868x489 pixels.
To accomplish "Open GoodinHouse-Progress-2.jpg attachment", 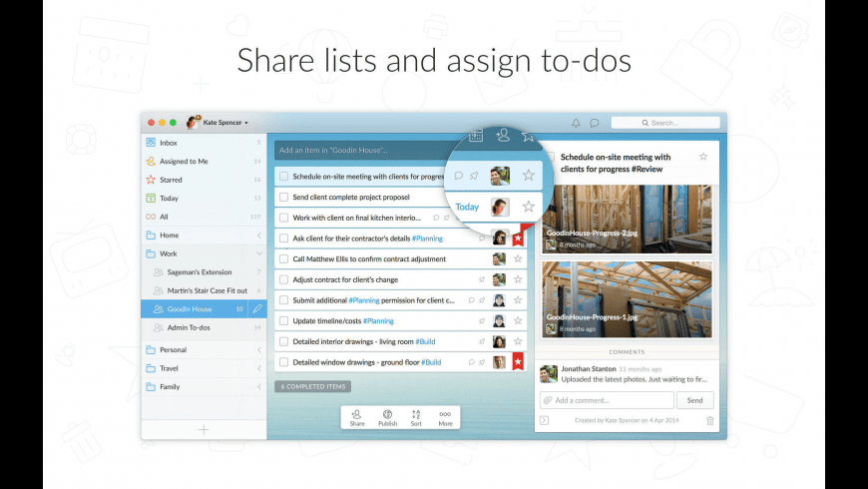I will click(x=627, y=220).
